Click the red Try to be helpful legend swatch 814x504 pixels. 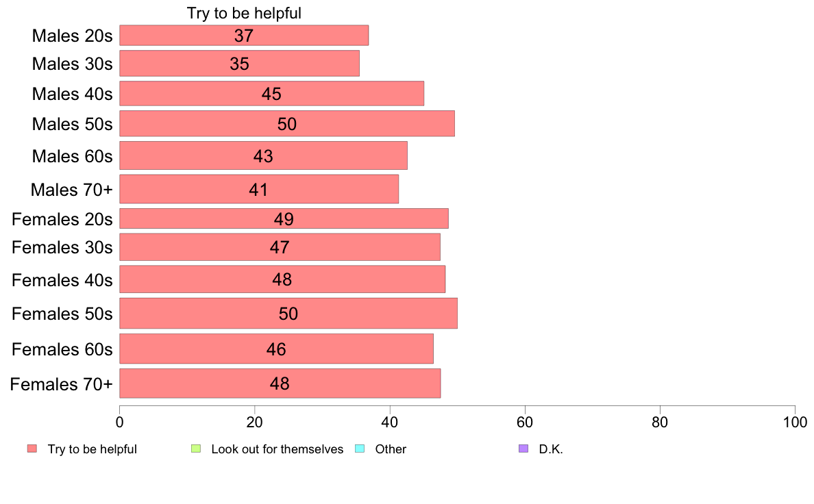point(32,449)
